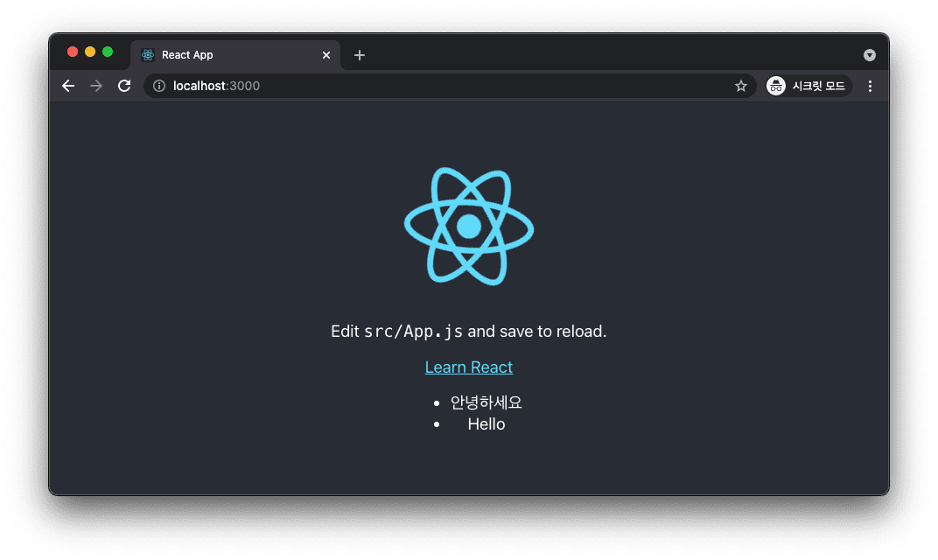Click the React favicon on the browser tab
938x560 pixels.
tap(147, 54)
